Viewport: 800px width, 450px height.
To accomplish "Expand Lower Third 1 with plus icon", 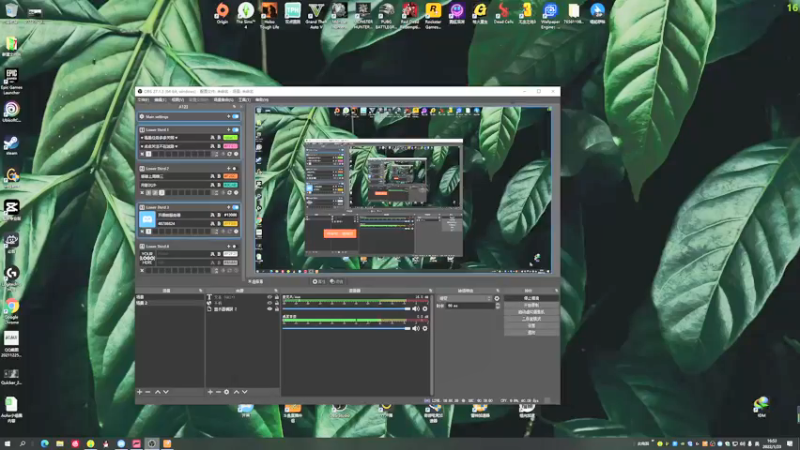I will (x=229, y=130).
